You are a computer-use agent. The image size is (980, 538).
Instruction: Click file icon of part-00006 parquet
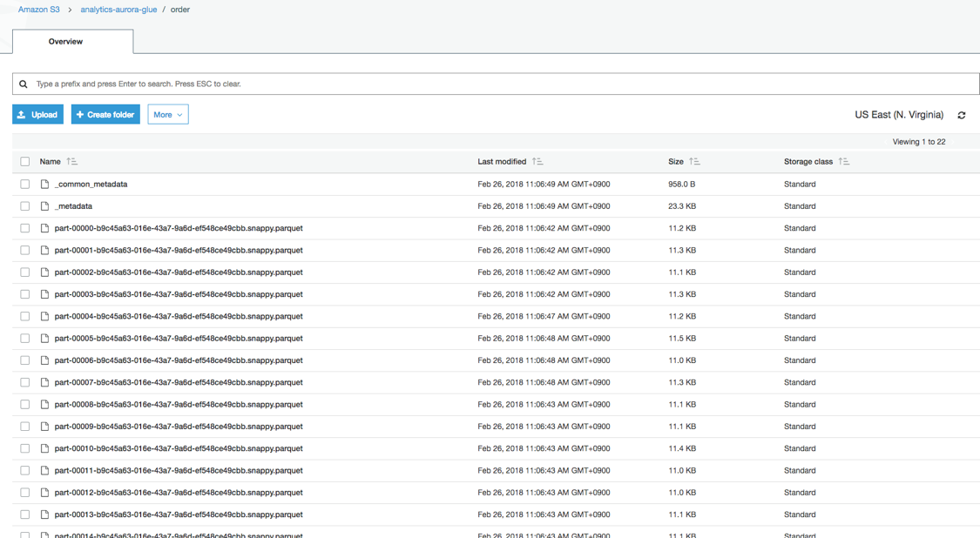(x=44, y=360)
